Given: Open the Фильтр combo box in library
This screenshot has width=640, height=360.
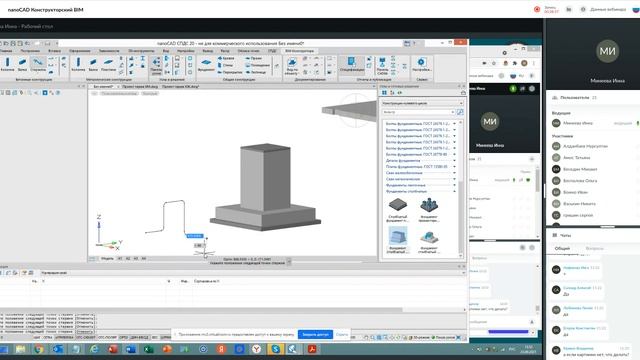Looking at the screenshot, I should coord(419,112).
